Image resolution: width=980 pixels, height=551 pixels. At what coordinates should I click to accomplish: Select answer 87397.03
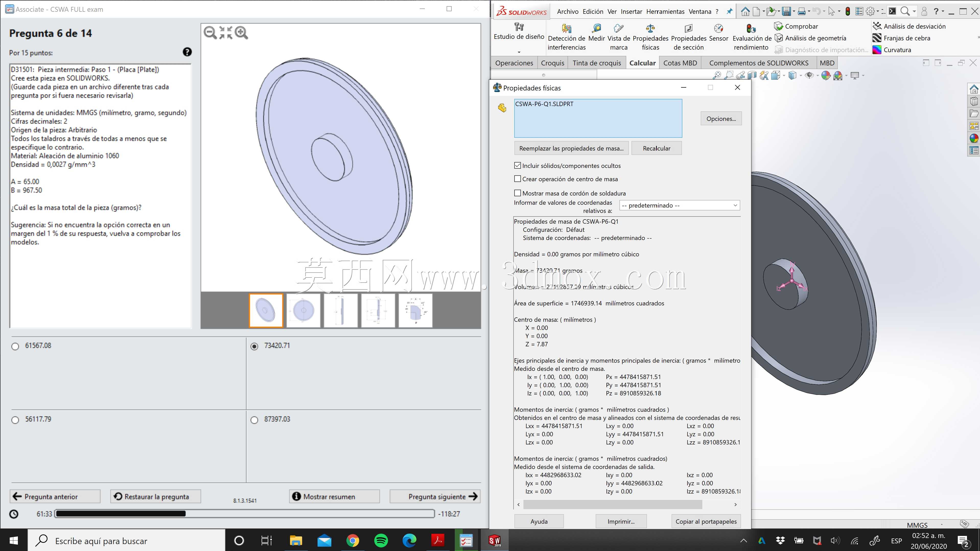[254, 420]
